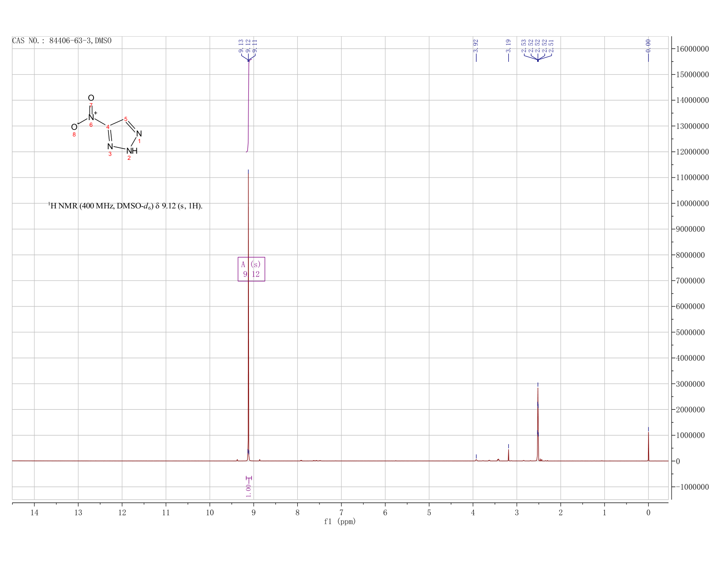This screenshot has height=563, width=728.
Task: Select the nitro group N+ atom in structure
Action: pyautogui.click(x=92, y=117)
